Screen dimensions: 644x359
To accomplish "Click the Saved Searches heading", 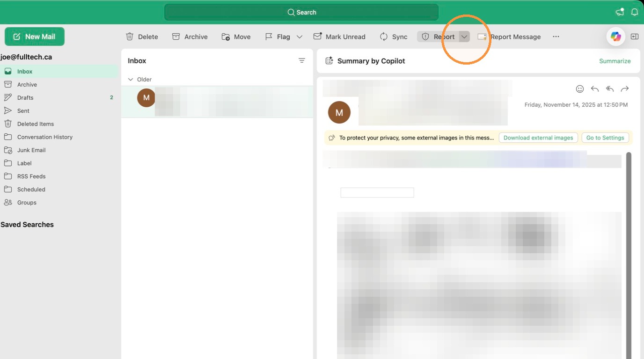I will coord(27,225).
